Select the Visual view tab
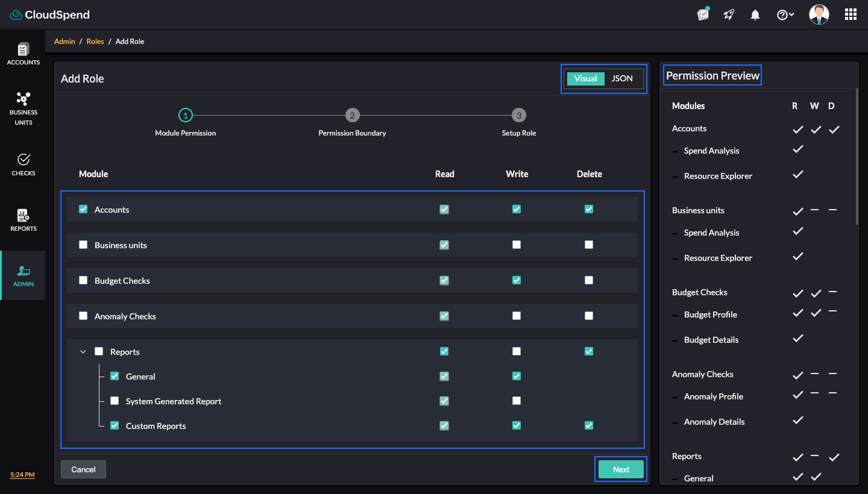The width and height of the screenshot is (868, 494). tap(585, 78)
